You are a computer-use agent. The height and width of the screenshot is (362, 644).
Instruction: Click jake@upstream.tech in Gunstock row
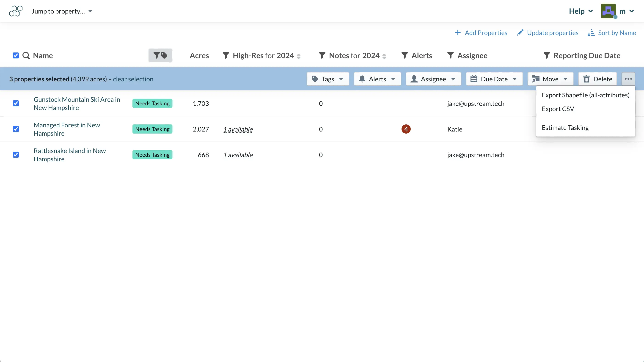point(476,104)
